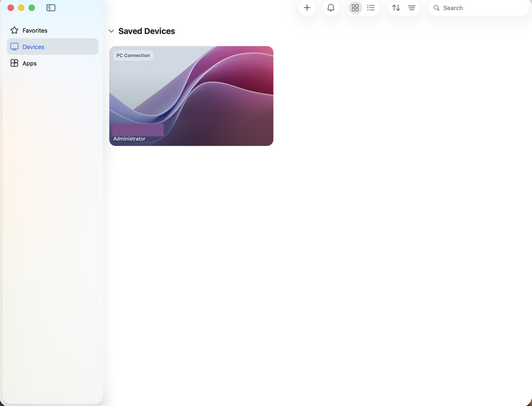
Task: Open the sort options arrows icon
Action: (396, 8)
